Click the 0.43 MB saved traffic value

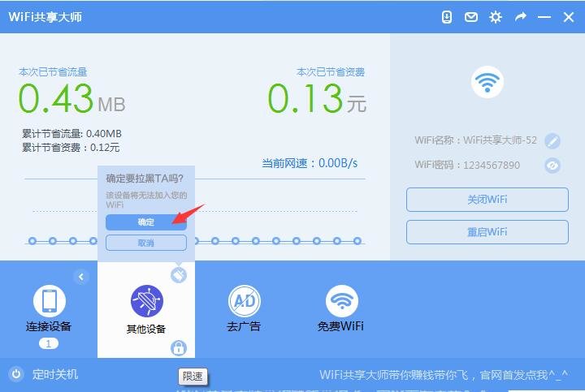pos(71,98)
